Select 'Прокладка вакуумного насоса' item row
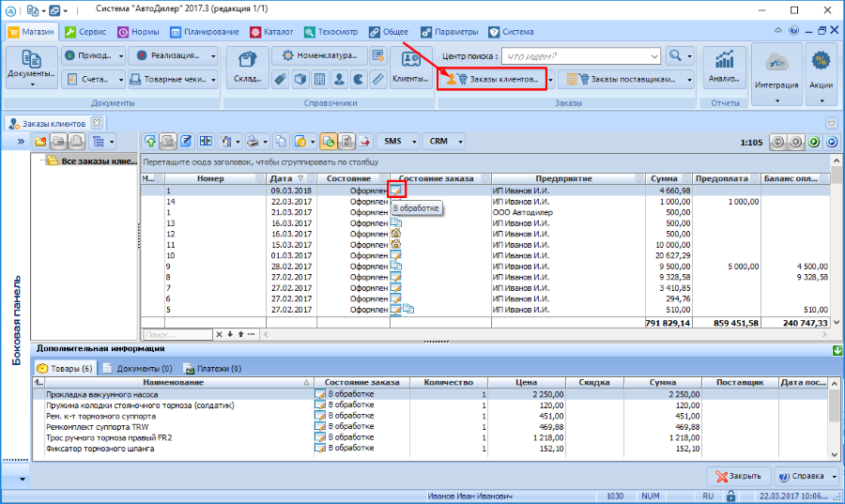 pos(430,394)
